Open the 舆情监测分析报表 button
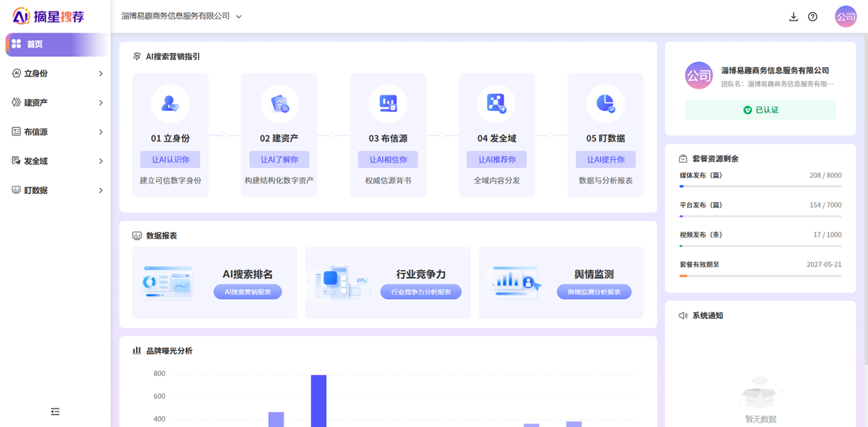This screenshot has width=868, height=427. (x=594, y=292)
